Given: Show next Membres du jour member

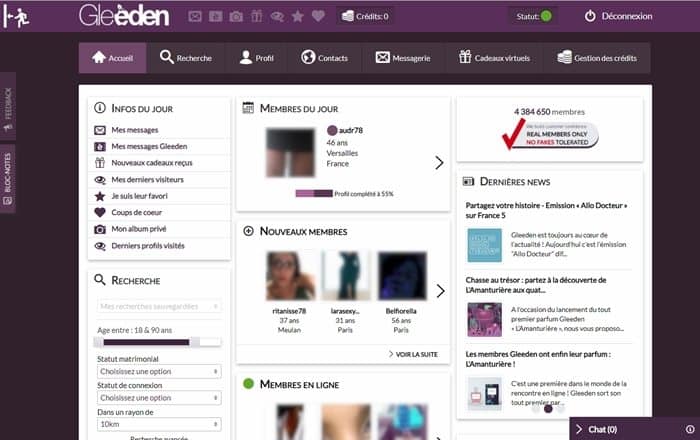Looking at the screenshot, I should [x=439, y=162].
